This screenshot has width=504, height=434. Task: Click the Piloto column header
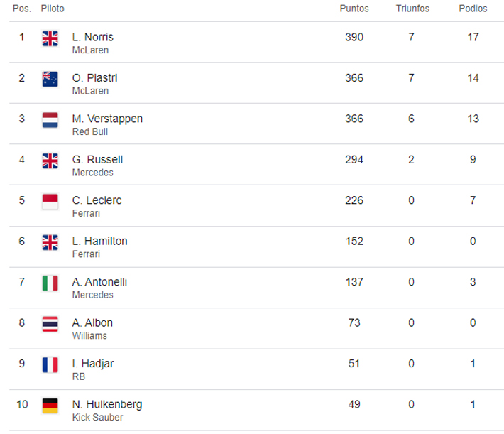click(x=53, y=9)
